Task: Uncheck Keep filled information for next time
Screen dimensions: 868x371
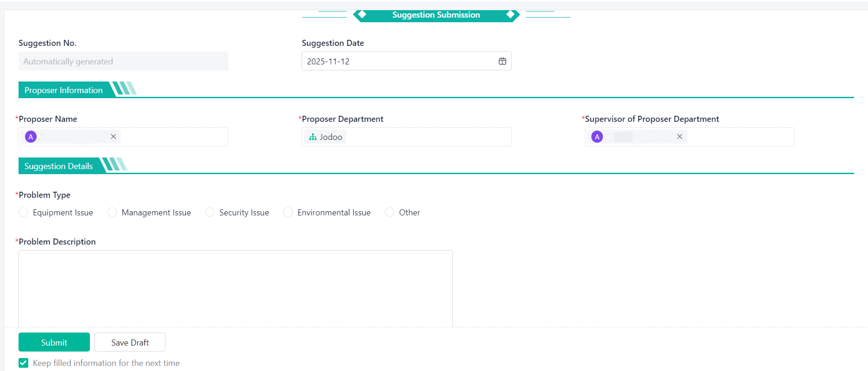Action: [24, 363]
